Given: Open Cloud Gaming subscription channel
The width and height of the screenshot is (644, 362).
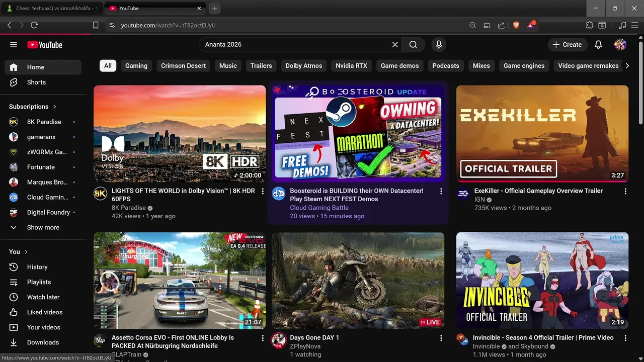Looking at the screenshot, I should click(43, 197).
